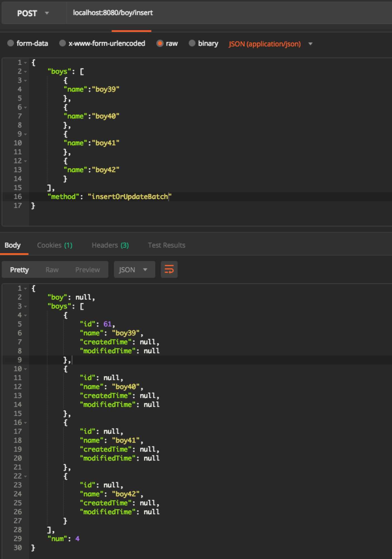This screenshot has width=392, height=559.
Task: Click the response line "name": "boy39"
Action: pos(111,333)
